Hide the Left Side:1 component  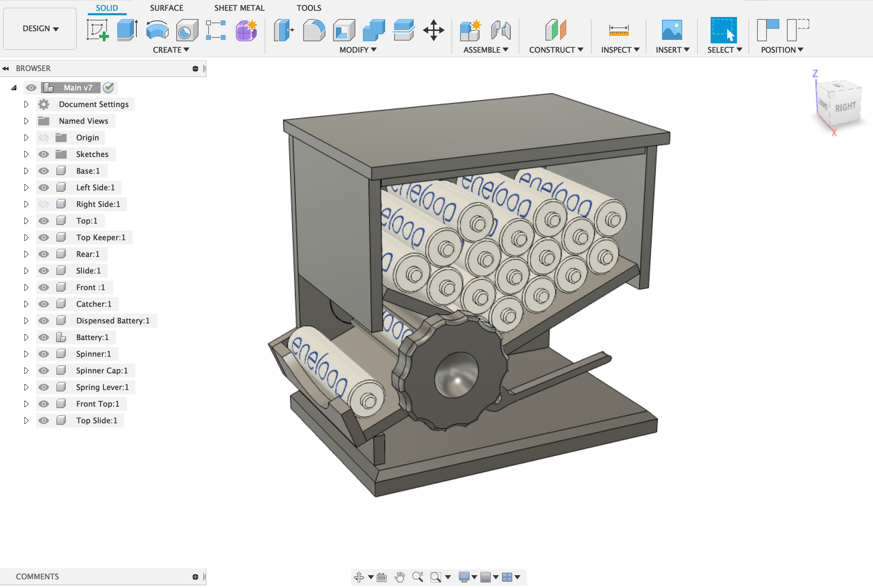(43, 188)
